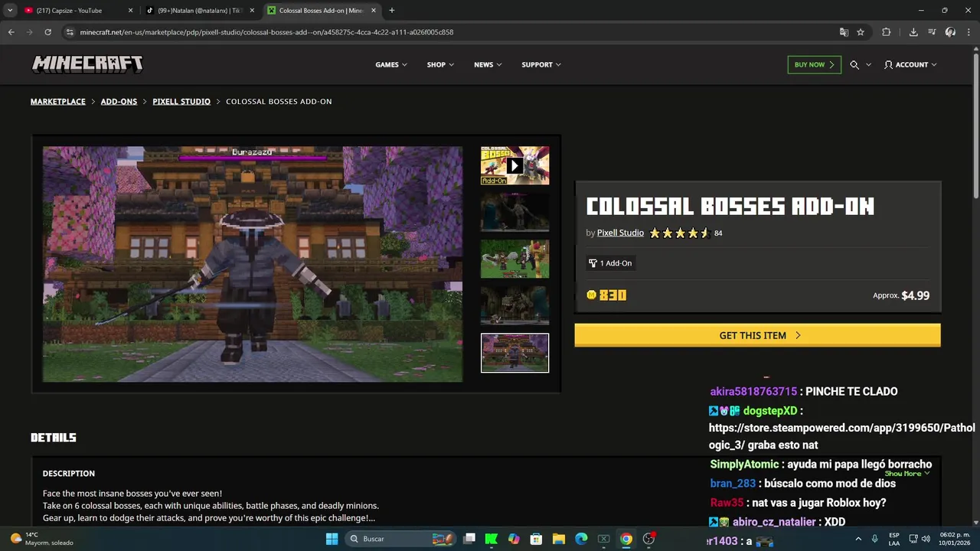Select the Colossal Bosses Add-on tab
980x551 pixels.
(322, 11)
